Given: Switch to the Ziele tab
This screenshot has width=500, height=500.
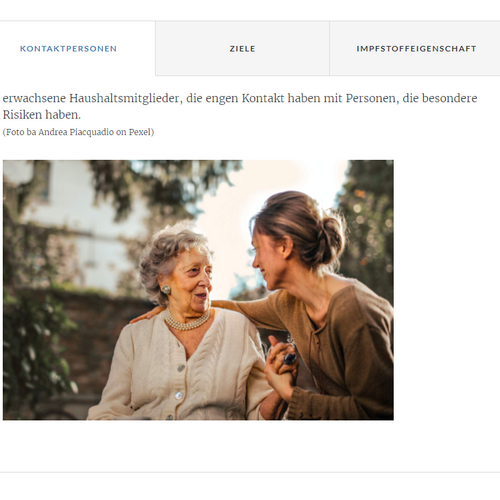Looking at the screenshot, I should point(242,49).
